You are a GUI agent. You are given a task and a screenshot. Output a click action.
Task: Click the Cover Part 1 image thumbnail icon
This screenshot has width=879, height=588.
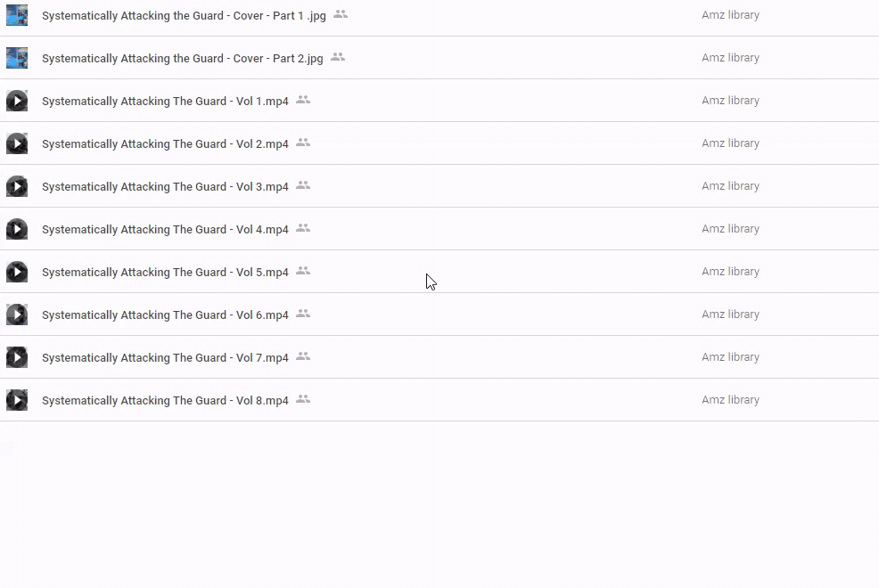(x=17, y=15)
